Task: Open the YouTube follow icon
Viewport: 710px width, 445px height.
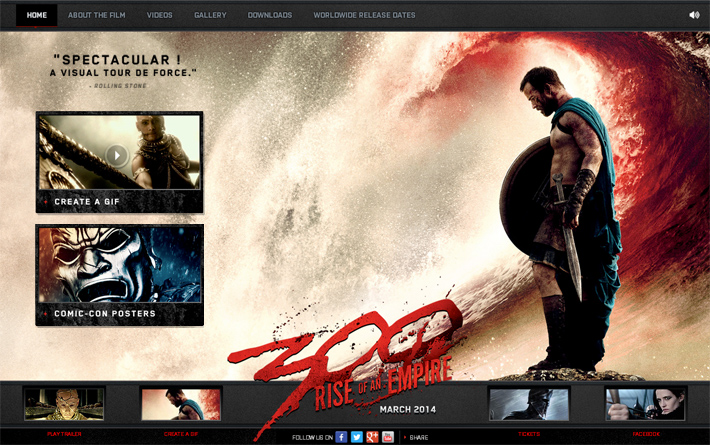Action: pos(388,437)
